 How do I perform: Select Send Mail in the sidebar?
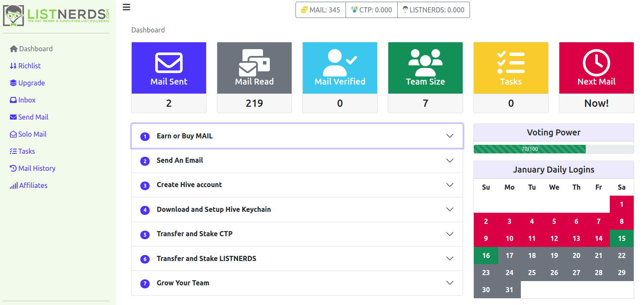pyautogui.click(x=29, y=117)
